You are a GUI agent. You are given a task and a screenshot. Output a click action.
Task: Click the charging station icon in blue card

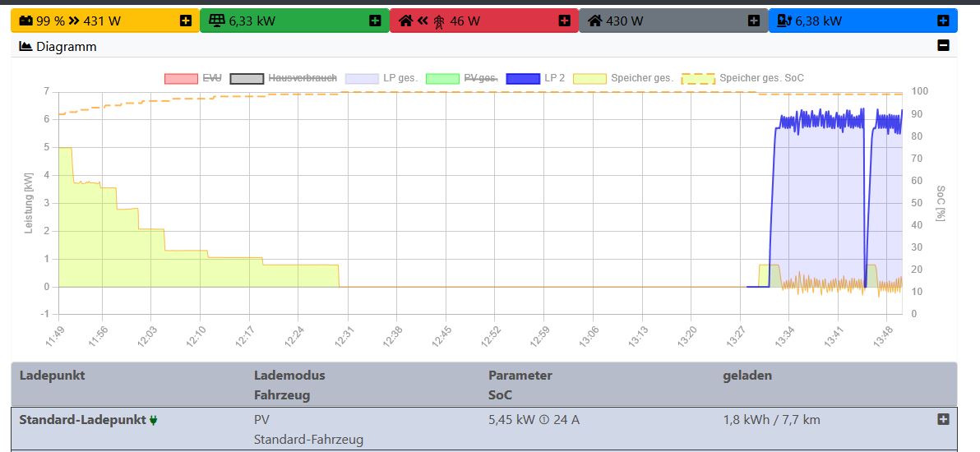coord(784,21)
